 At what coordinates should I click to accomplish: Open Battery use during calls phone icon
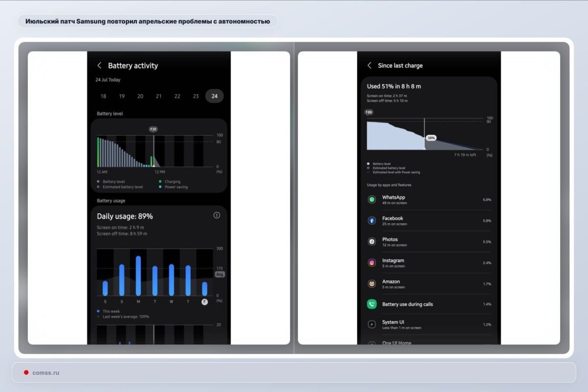coord(372,304)
